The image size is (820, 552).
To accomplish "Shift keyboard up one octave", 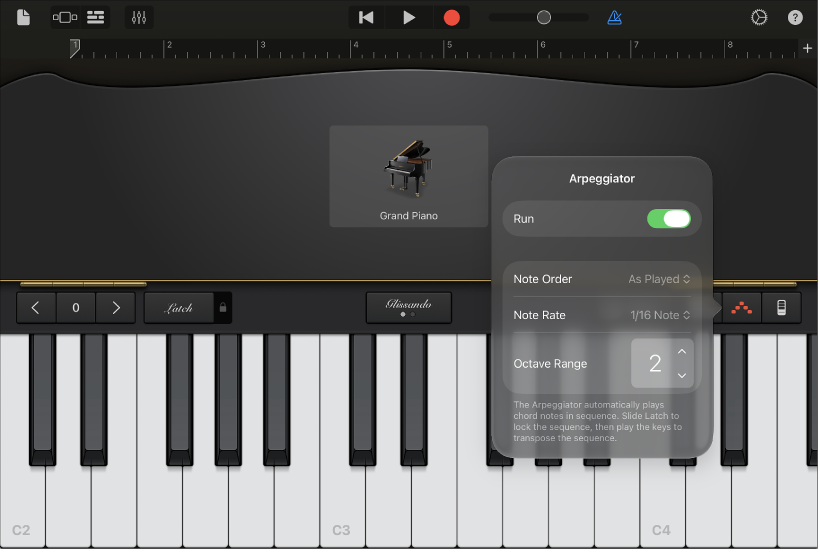I will (x=116, y=308).
